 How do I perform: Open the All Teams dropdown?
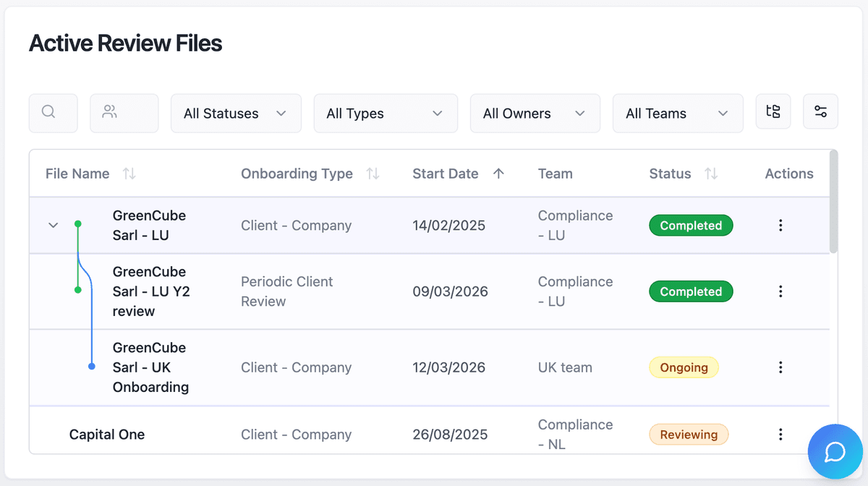(677, 113)
